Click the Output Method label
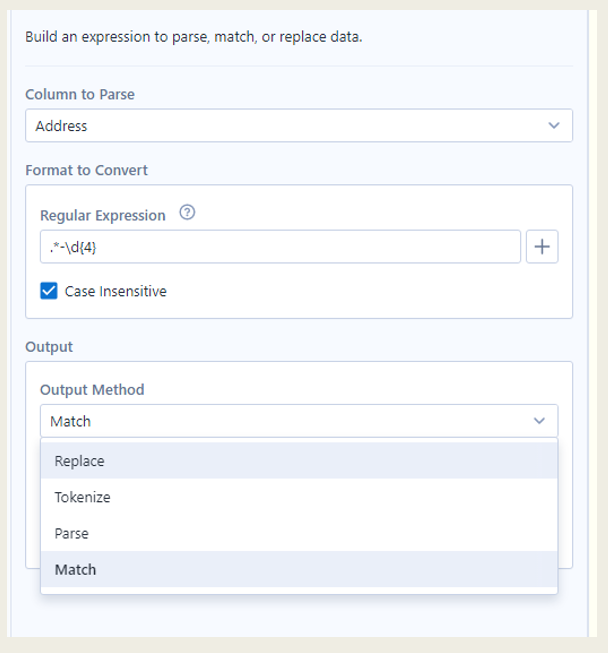The image size is (608, 653). [92, 390]
